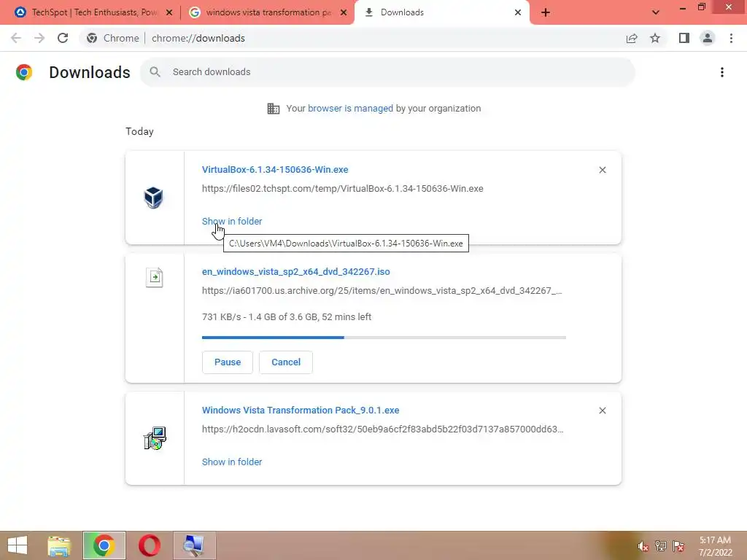Screen dimensions: 747x560
Task: Cancel the Vista ISO download
Action: click(286, 362)
